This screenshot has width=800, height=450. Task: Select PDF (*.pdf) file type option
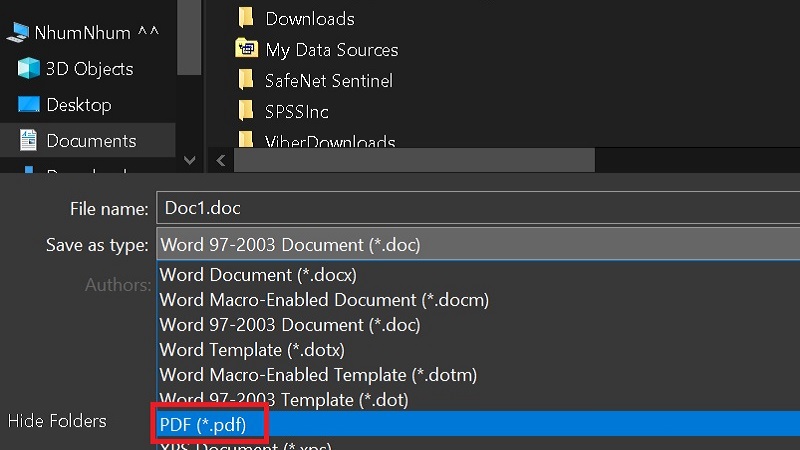[x=479, y=424]
